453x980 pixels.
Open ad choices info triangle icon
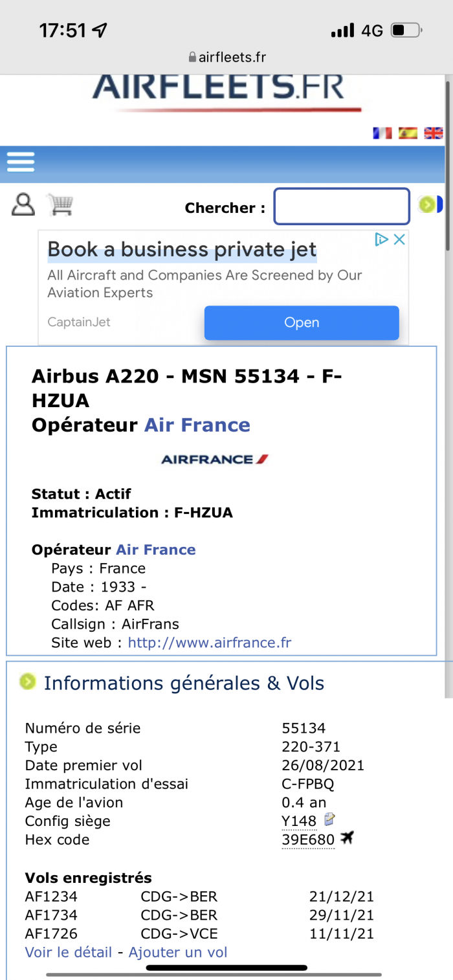pos(382,239)
